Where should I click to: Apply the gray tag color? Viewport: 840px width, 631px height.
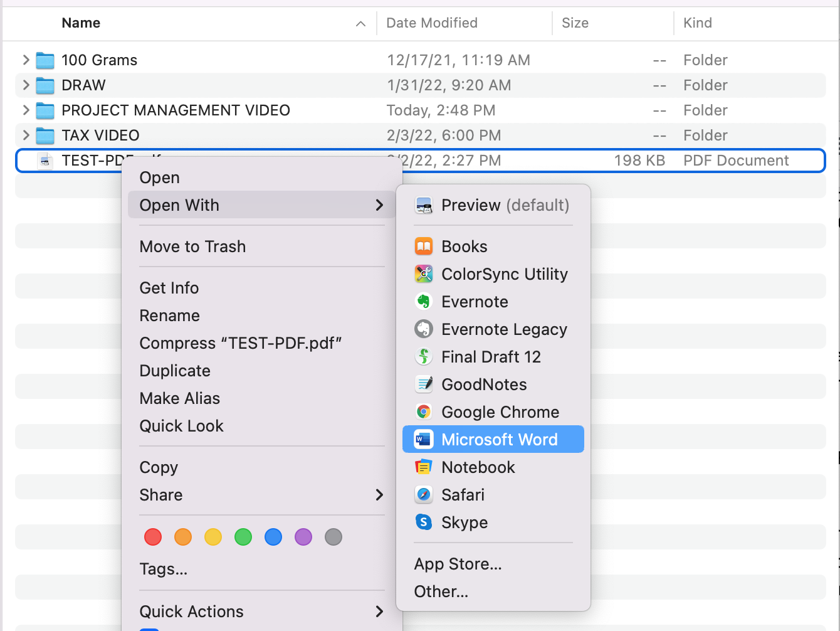click(333, 537)
